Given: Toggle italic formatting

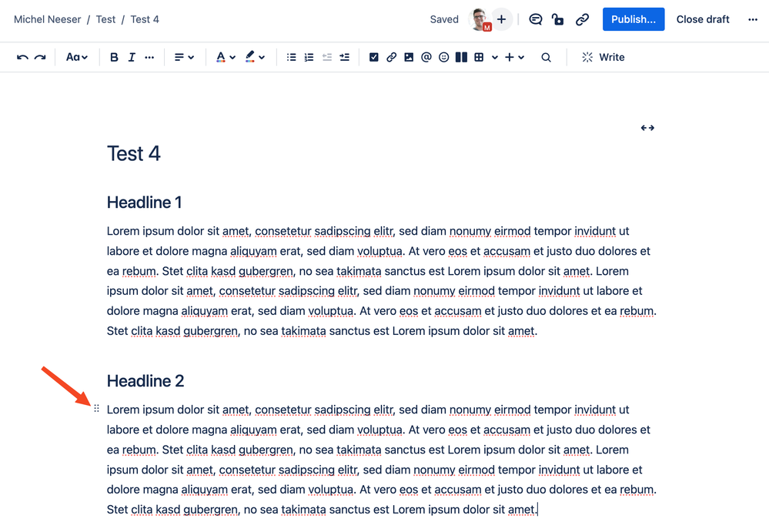Looking at the screenshot, I should pos(132,58).
